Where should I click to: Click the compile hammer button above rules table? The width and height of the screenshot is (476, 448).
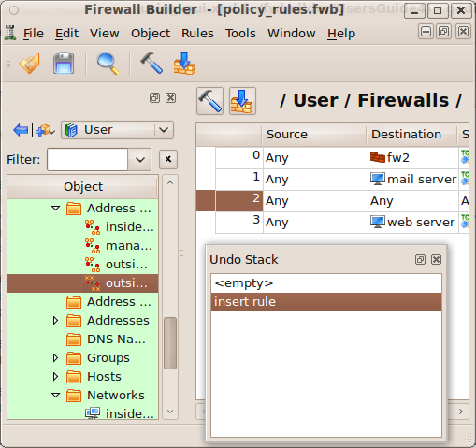209,101
